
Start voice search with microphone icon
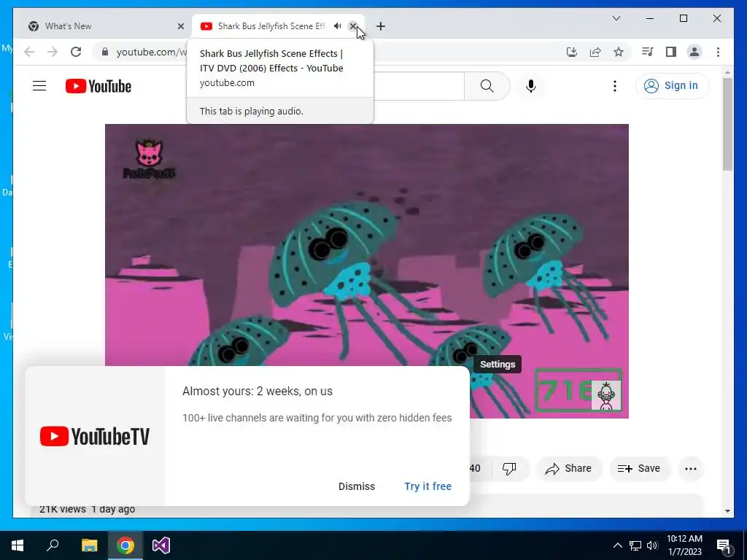(531, 86)
